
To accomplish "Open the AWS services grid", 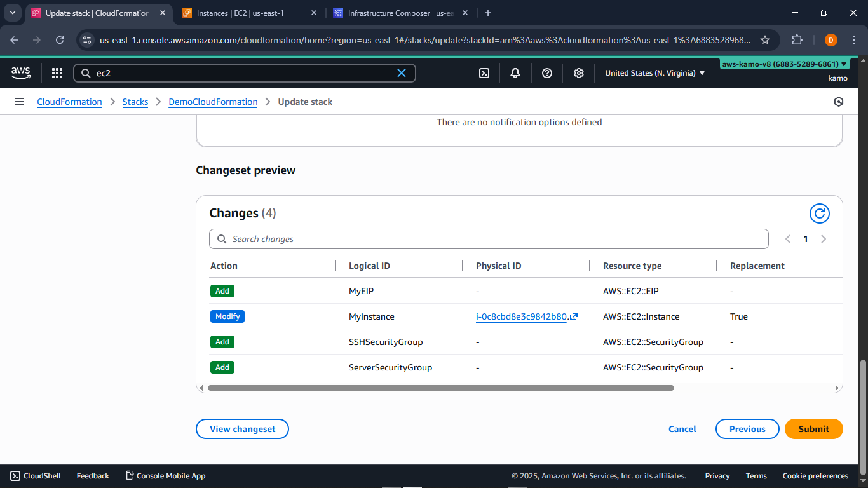I will 57,73.
